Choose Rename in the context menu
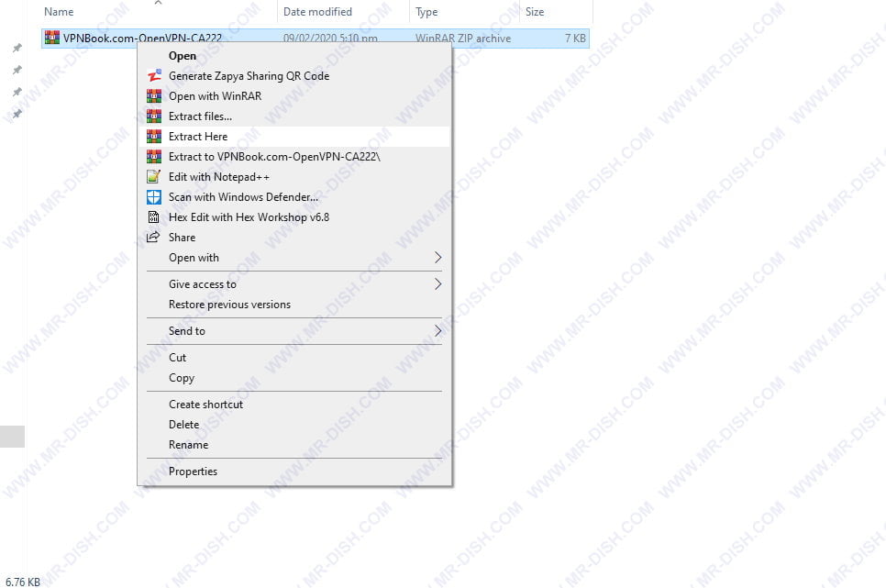 (188, 445)
